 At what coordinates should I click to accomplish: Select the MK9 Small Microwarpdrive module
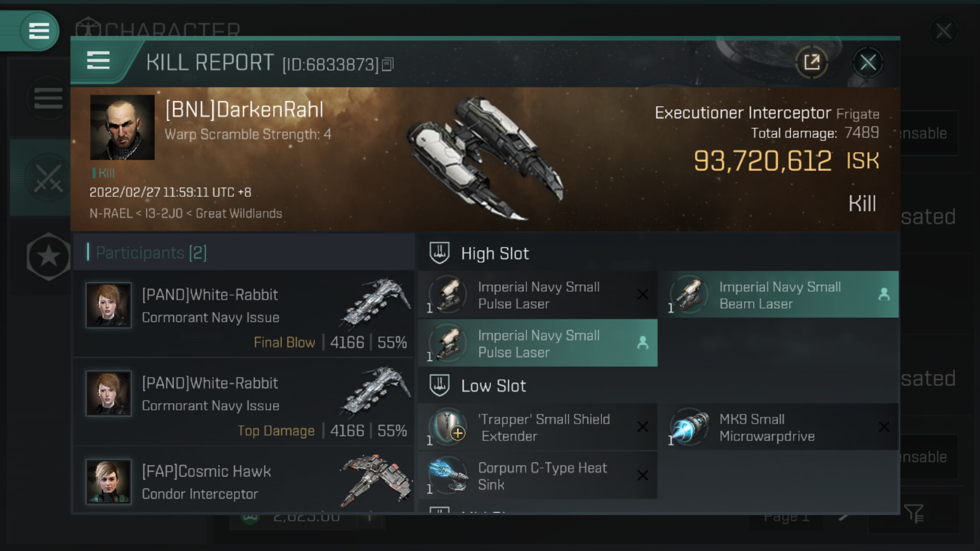pyautogui.click(x=779, y=428)
